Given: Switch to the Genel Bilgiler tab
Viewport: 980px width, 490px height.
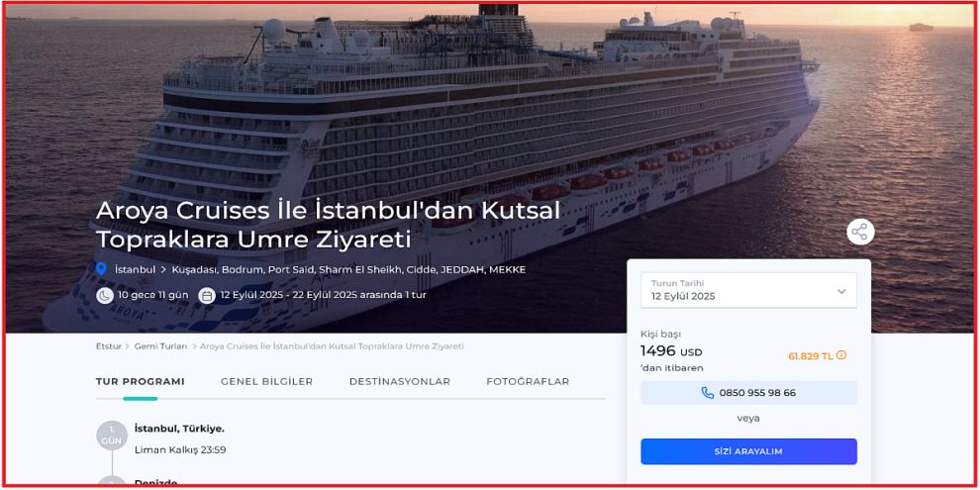Looking at the screenshot, I should point(267,382).
